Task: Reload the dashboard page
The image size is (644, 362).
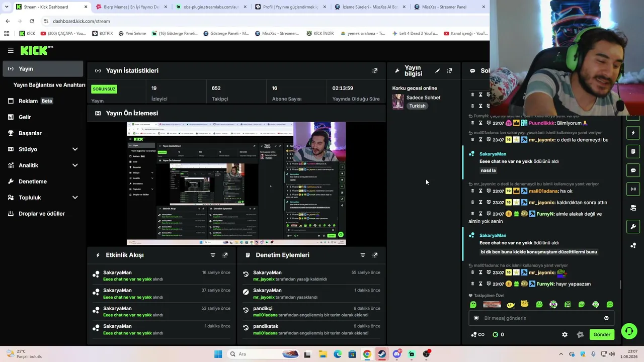Action: coord(32,21)
